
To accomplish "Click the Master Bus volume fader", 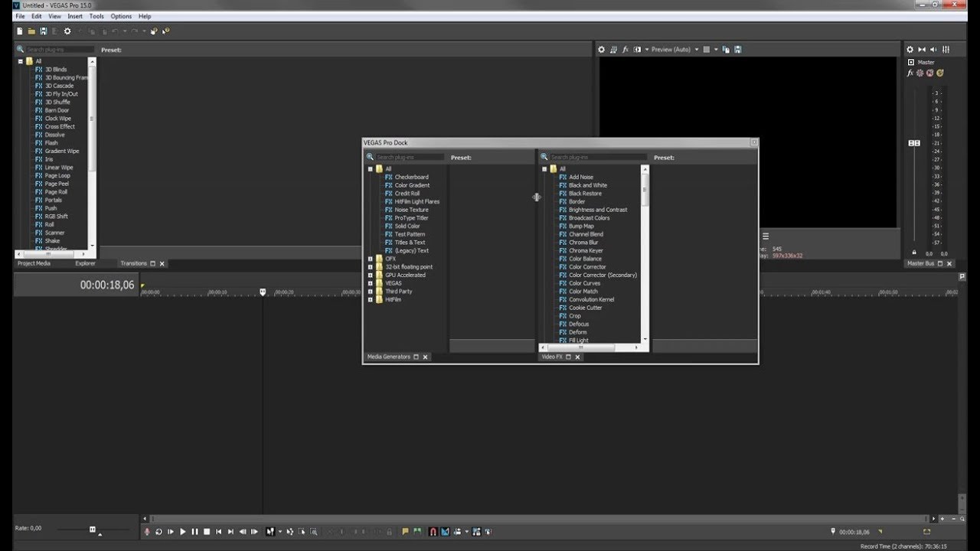I will [x=914, y=143].
